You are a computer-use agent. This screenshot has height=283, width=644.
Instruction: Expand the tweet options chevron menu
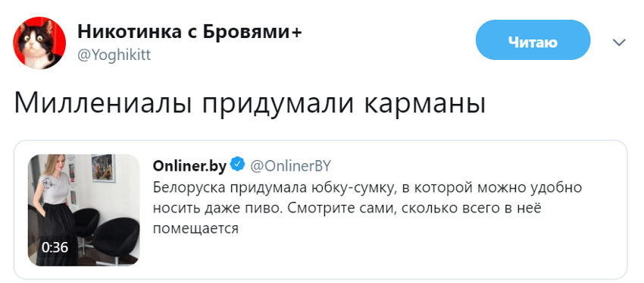(619, 42)
